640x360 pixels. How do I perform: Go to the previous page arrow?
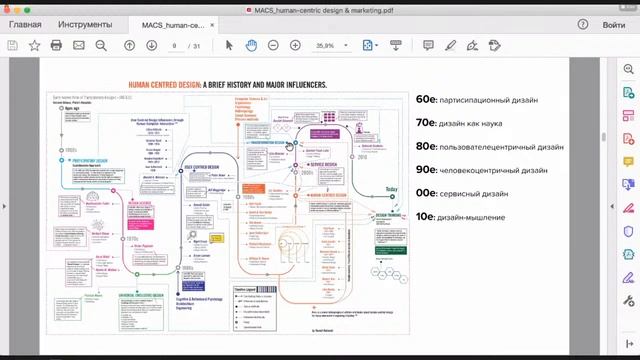click(x=129, y=45)
